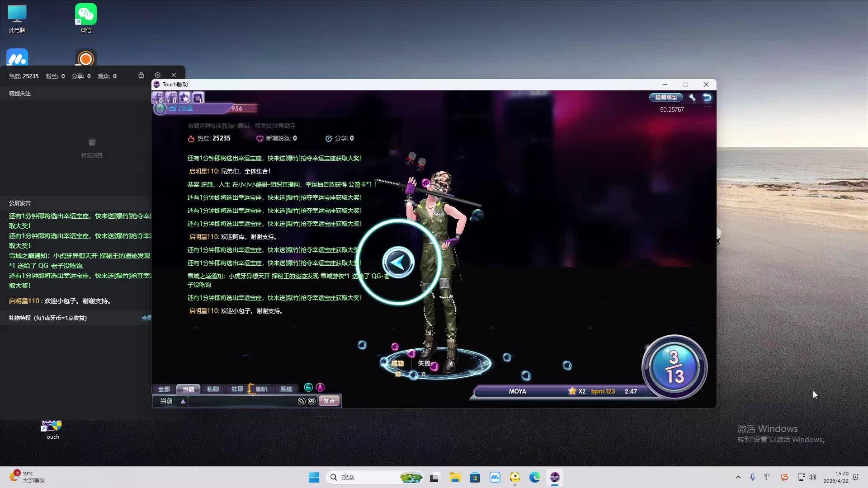868x488 pixels.
Task: Click the weather widget 19°C
Action: coord(27,477)
